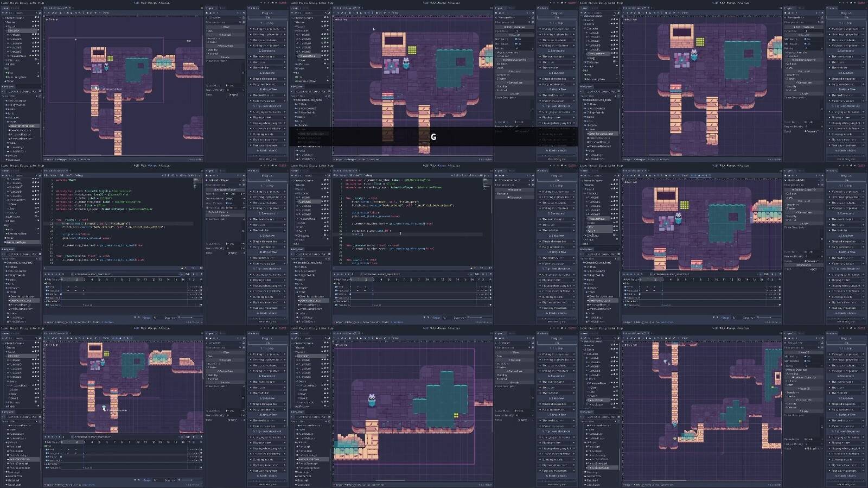Toggle ObstacleCourse root visibility eye in top-center frame
868x488 pixels.
pos(327,18)
